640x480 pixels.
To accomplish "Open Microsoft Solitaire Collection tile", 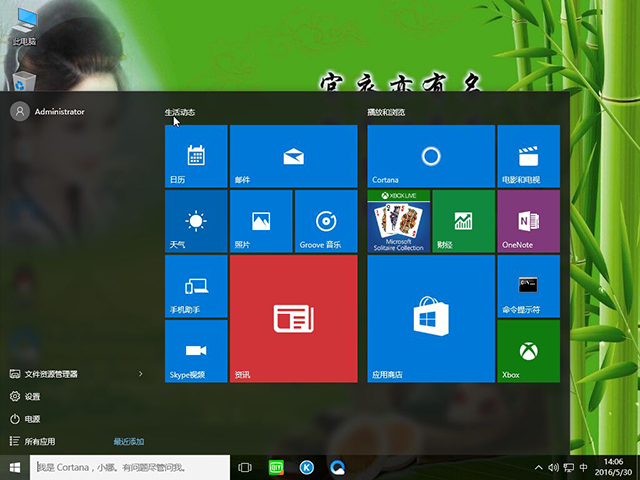I will (x=398, y=221).
